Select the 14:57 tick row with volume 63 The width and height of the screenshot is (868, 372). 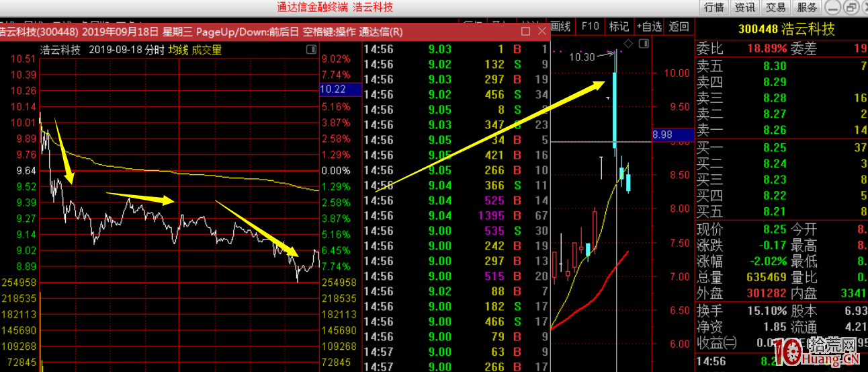point(456,352)
